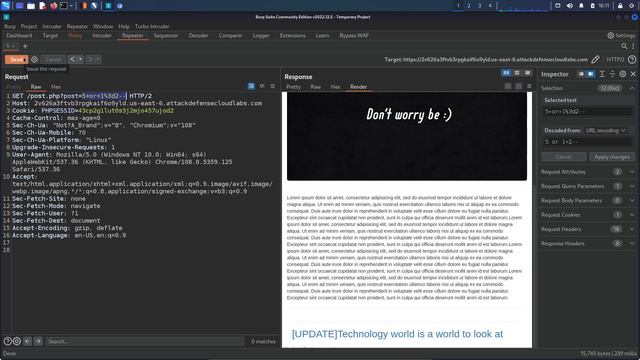The width and height of the screenshot is (640, 360).
Task: Edit target with the pencil icon
Action: tap(595, 60)
